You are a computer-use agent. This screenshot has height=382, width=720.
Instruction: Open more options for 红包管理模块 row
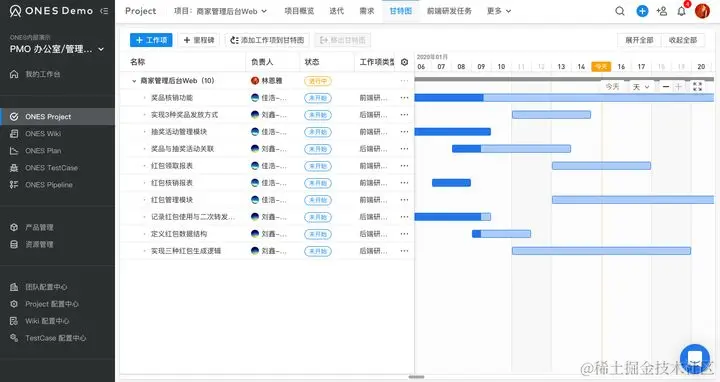click(x=404, y=200)
